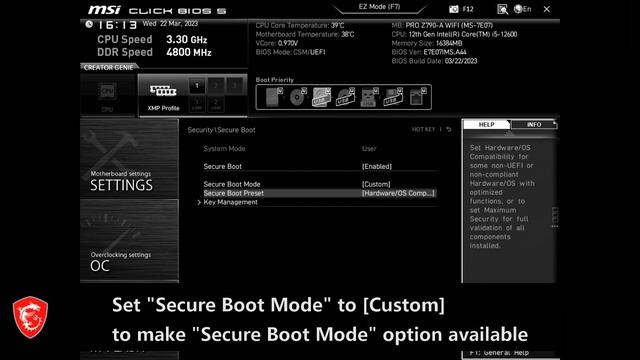Screen dimensions: 640x360
Task: Open the [Hardware/OS Comp...] preset dropdown
Action: 398,193
